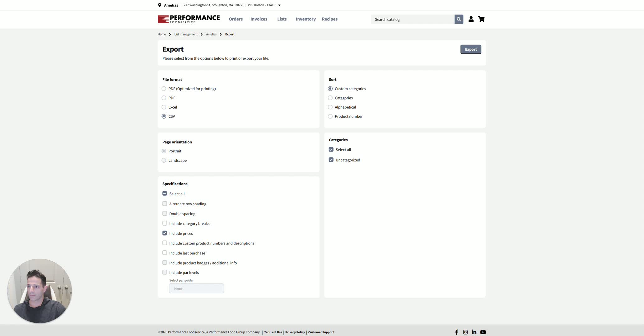Open the user account icon
The height and width of the screenshot is (336, 644).
(471, 19)
